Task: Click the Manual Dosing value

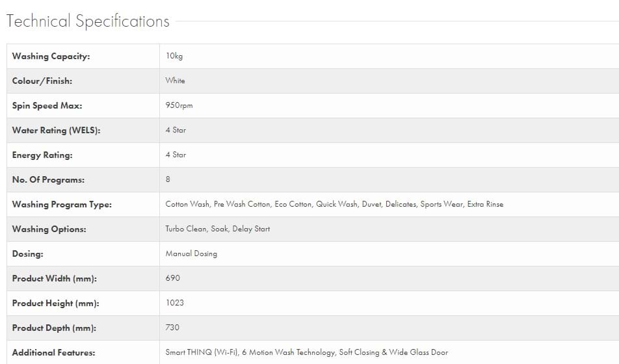Action: coord(191,254)
